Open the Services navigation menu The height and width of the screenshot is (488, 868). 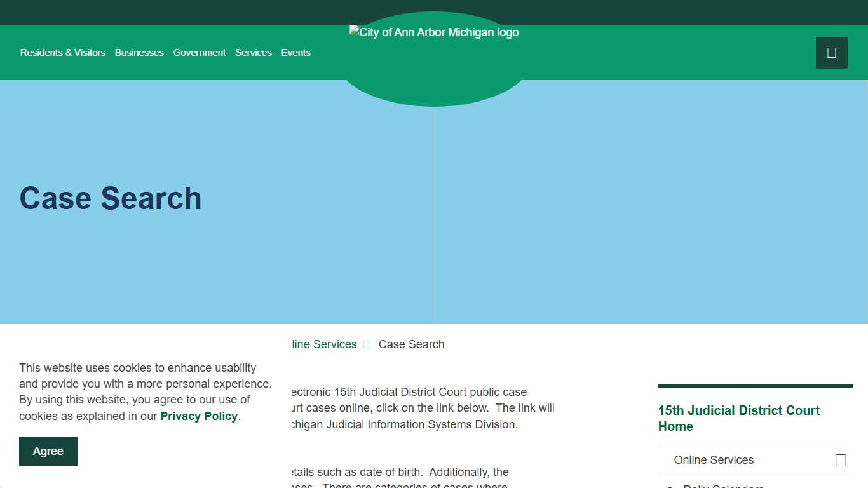pos(254,53)
